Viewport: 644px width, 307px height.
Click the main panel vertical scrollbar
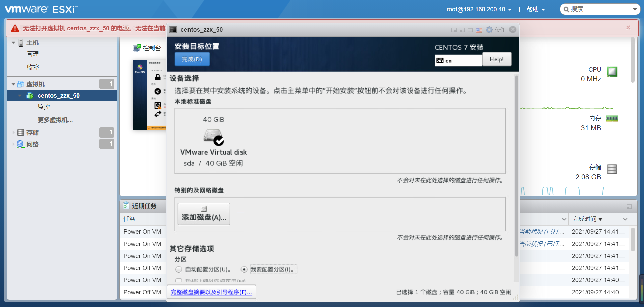click(632, 60)
